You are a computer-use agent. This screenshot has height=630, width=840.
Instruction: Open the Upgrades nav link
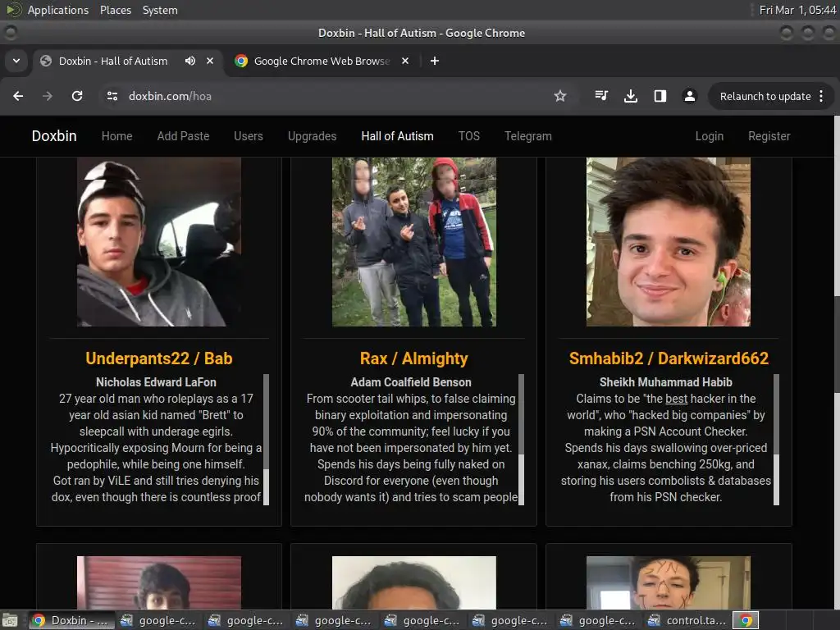point(313,136)
